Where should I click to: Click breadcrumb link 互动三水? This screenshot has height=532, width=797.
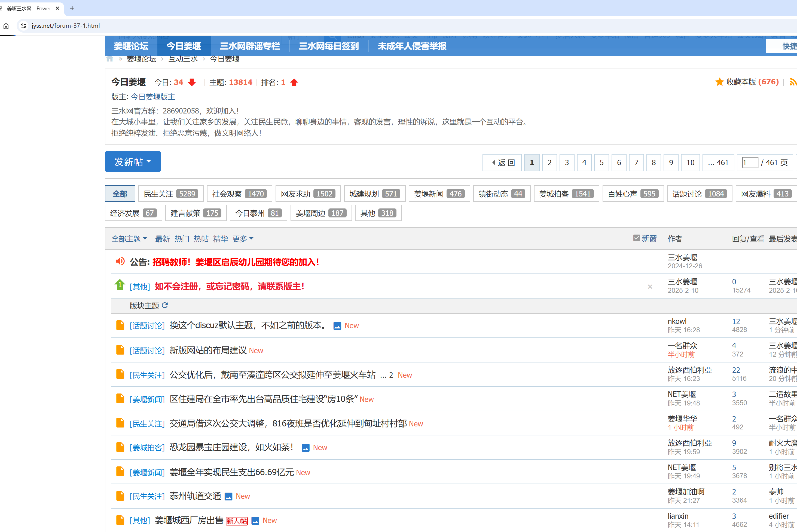183,59
